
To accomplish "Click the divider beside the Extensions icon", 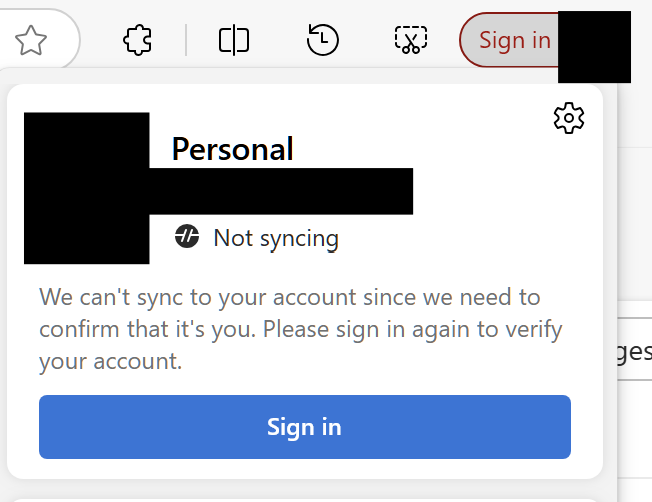I will tap(186, 40).
